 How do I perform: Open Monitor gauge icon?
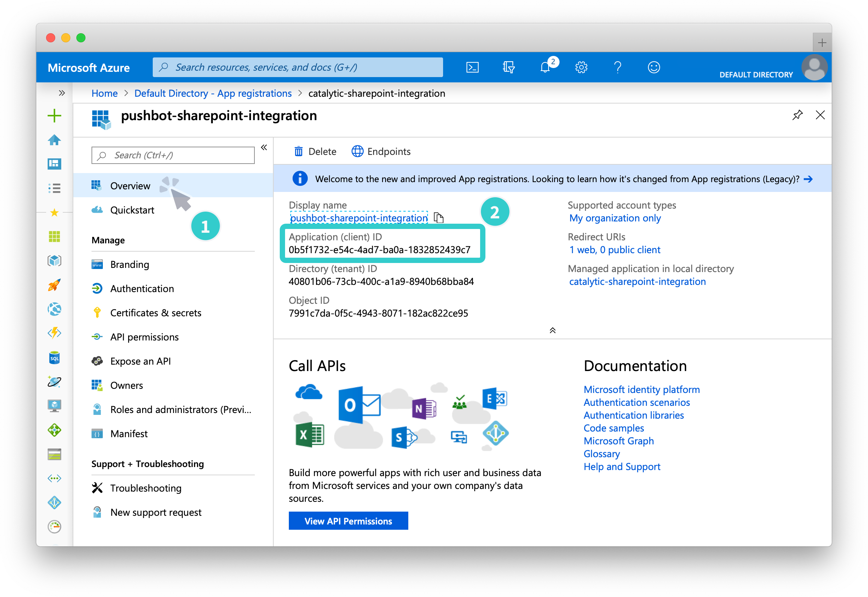tap(54, 527)
